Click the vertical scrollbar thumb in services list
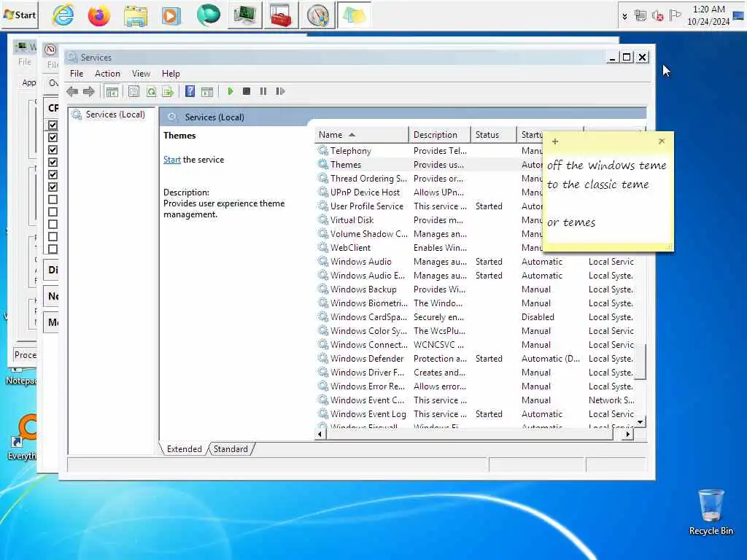The height and width of the screenshot is (560, 747). (640, 362)
